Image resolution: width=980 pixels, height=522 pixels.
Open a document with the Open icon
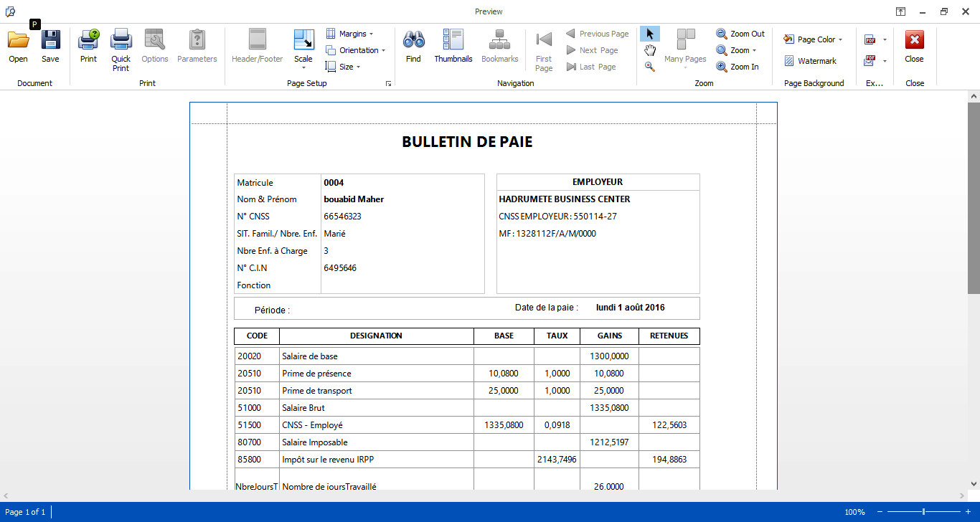point(18,47)
